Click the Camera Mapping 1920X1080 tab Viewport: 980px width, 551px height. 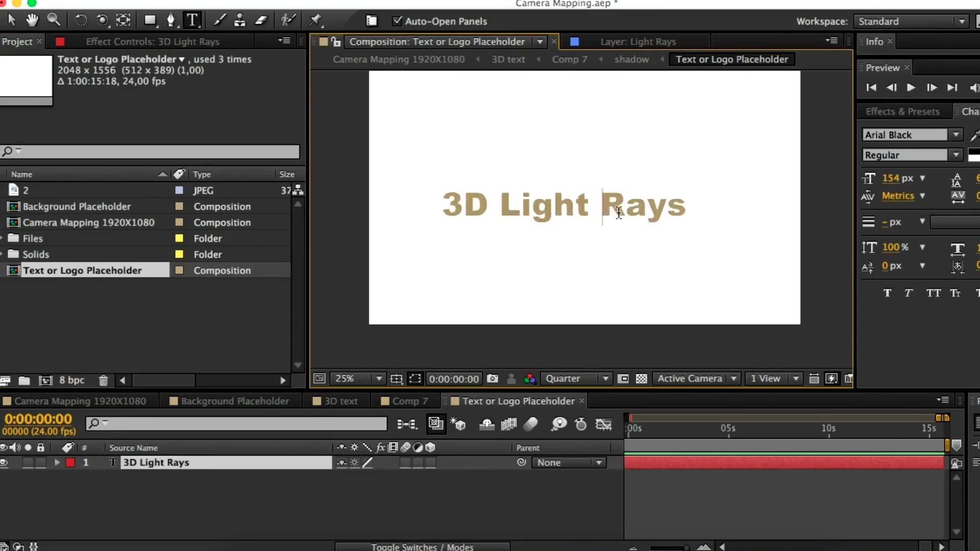tap(80, 401)
